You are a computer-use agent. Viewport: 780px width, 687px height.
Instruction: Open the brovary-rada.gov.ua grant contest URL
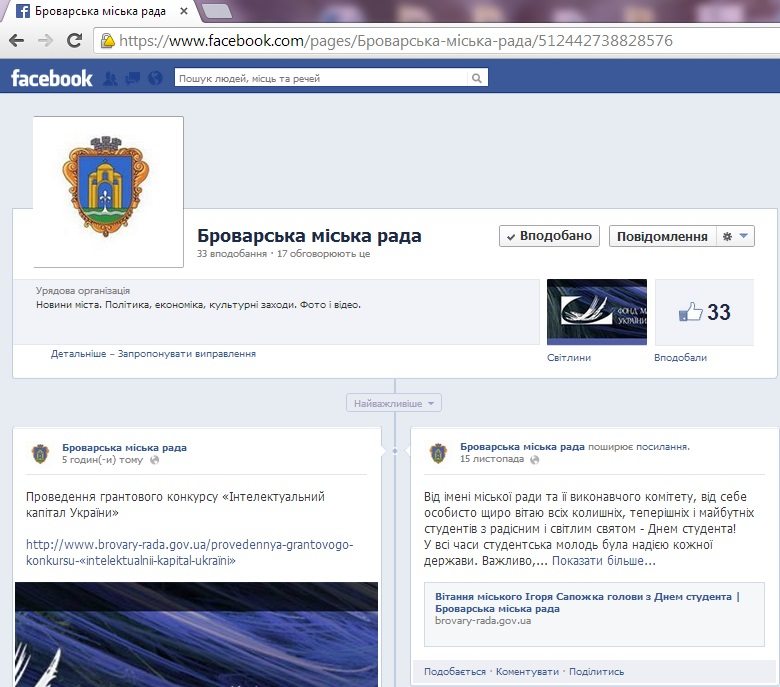pos(190,553)
